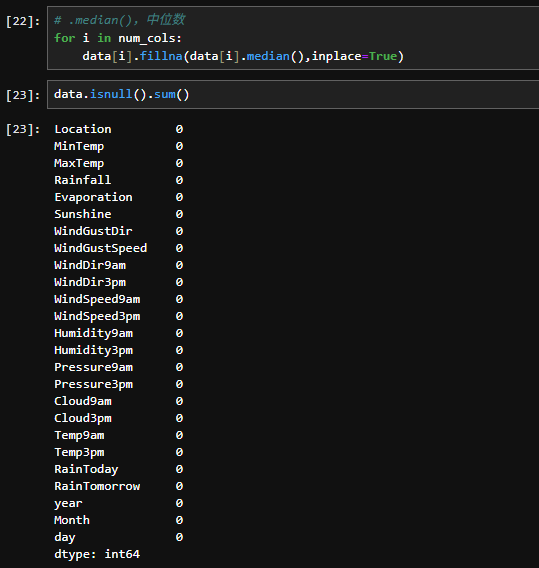Click the 'dtype: int64' line
This screenshot has height=568, width=539.
point(97,555)
